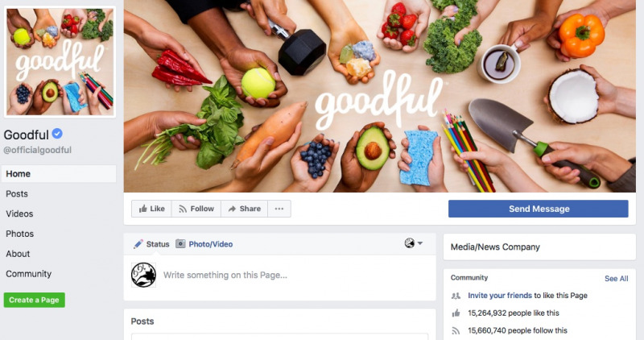Select the Status pencil tab
Image resolution: width=644 pixels, height=340 pixels.
(x=151, y=244)
